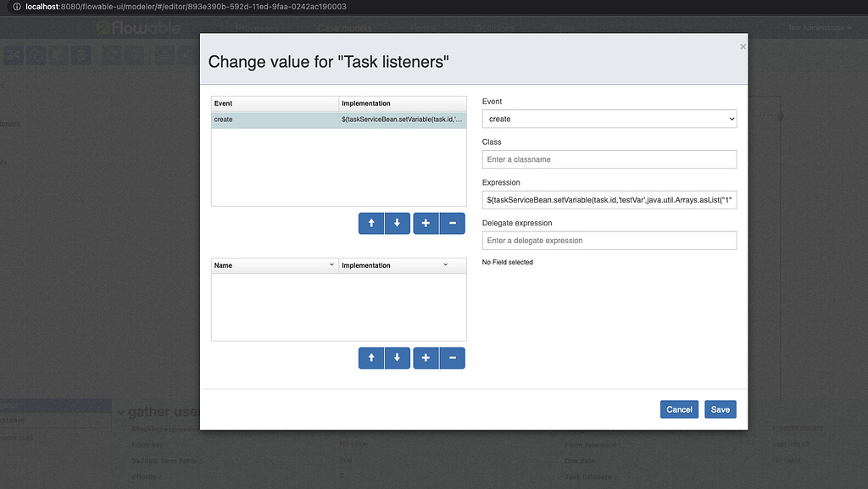Click the move-up arrow under the Event list

pyautogui.click(x=371, y=223)
